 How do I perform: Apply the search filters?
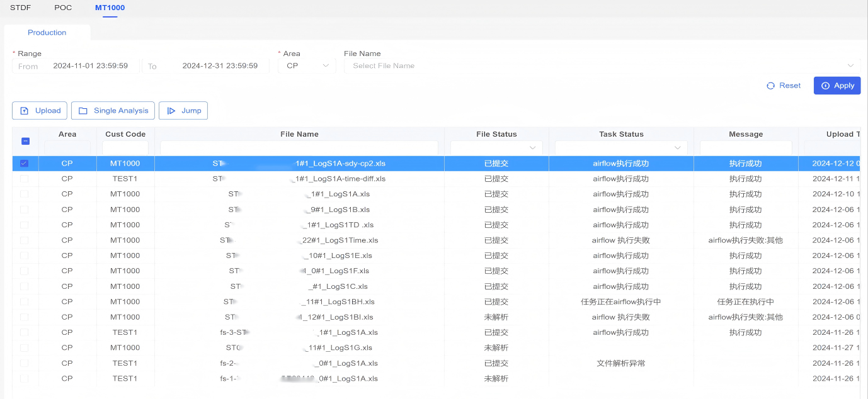coord(837,86)
